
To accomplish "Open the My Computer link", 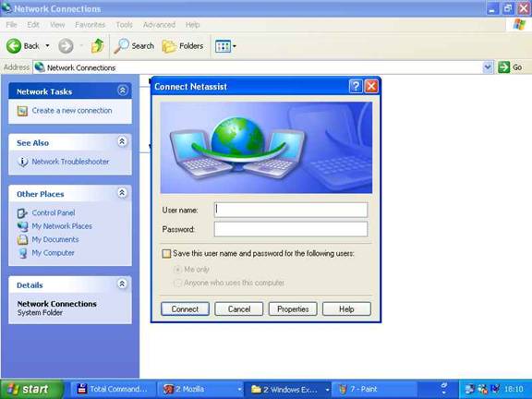I will point(53,253).
